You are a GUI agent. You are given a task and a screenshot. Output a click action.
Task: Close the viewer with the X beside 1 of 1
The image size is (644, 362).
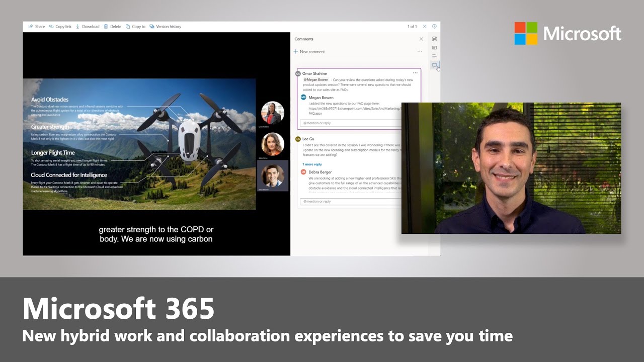coord(425,27)
